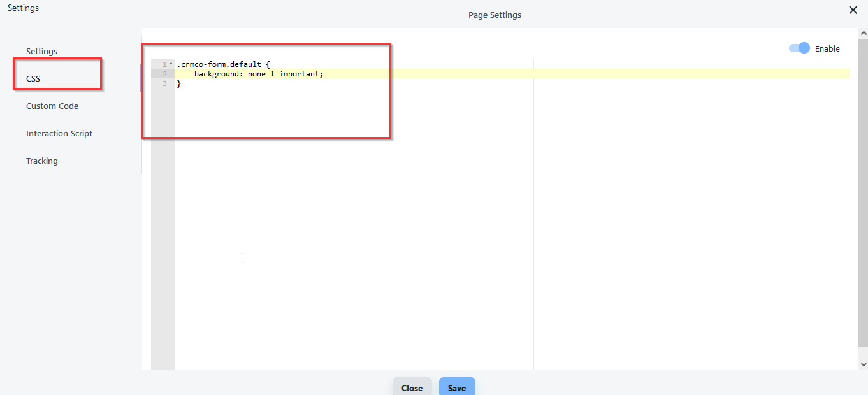The height and width of the screenshot is (395, 868).
Task: Click the Save button
Action: point(456,387)
